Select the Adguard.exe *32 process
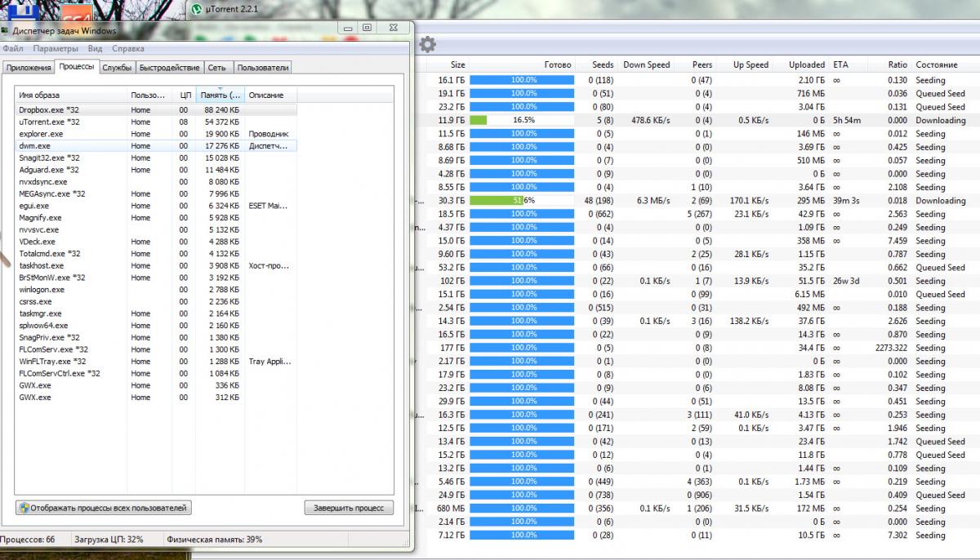980x560 pixels. pyautogui.click(x=156, y=170)
